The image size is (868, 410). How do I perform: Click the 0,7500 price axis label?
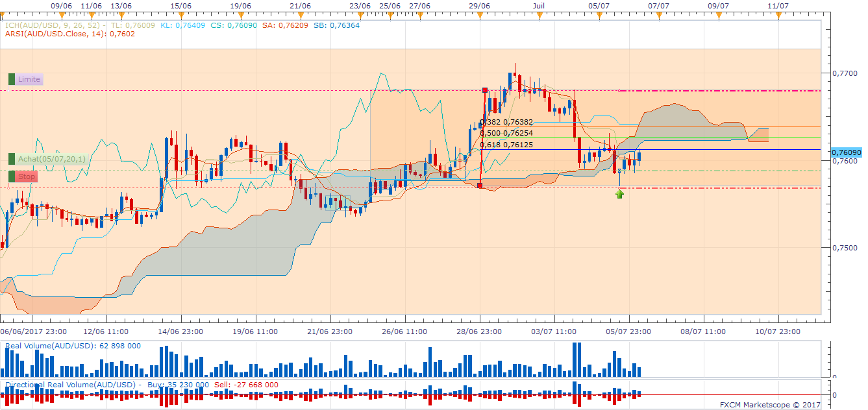[844, 247]
